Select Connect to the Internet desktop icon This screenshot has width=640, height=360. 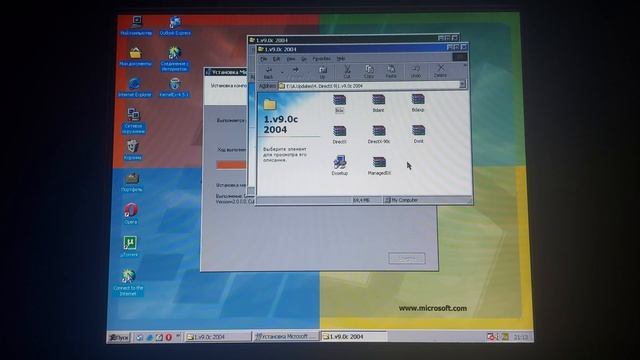(128, 282)
